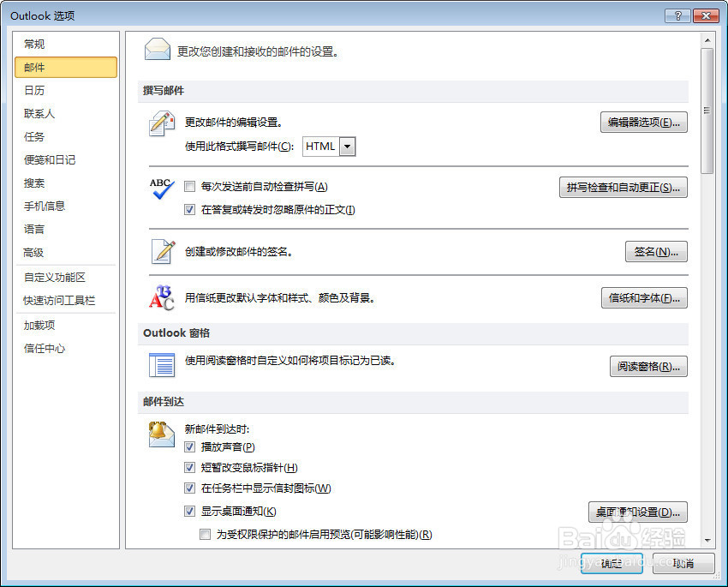Viewport: 728px width, 587px height.
Task: Open 手机信息 options category
Action: (66, 207)
